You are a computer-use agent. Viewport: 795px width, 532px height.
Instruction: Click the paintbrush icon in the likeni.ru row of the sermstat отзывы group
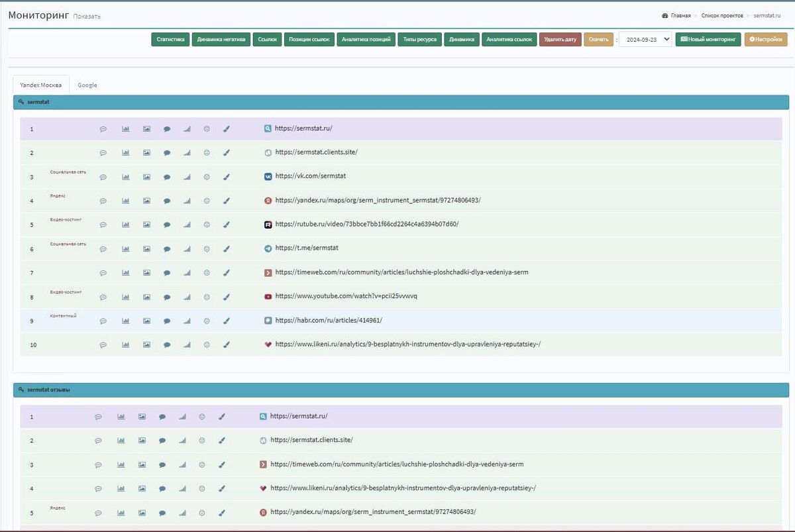[221, 489]
